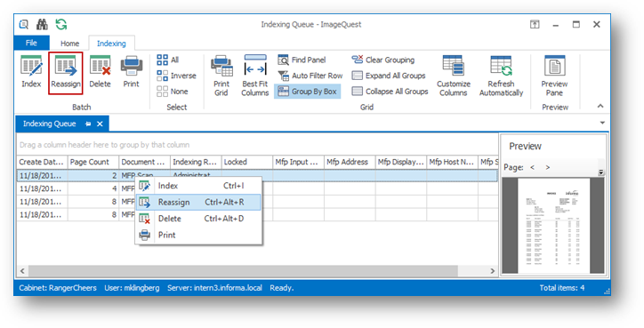Open the tab list dropdown arrow
This screenshot has width=644, height=328.
coord(602,123)
